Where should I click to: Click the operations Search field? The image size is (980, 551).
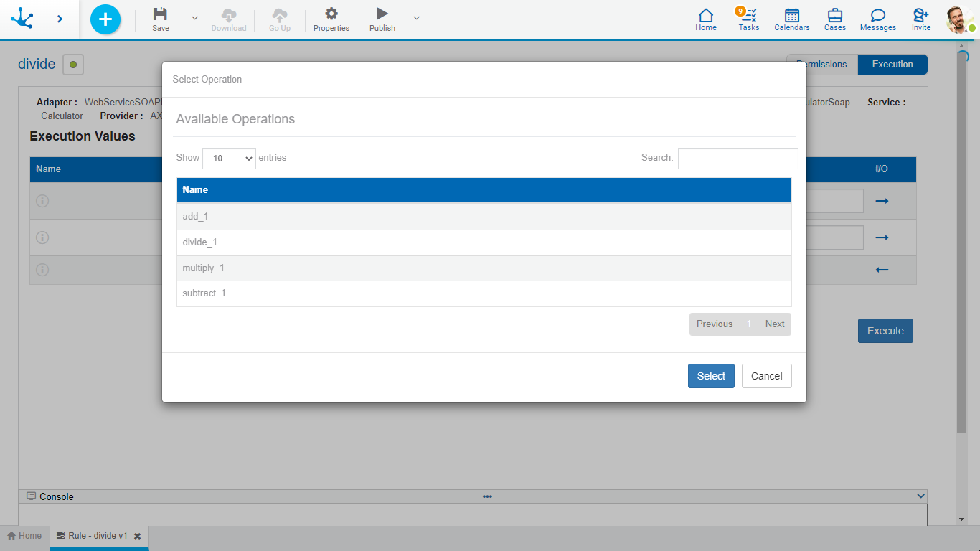738,159
